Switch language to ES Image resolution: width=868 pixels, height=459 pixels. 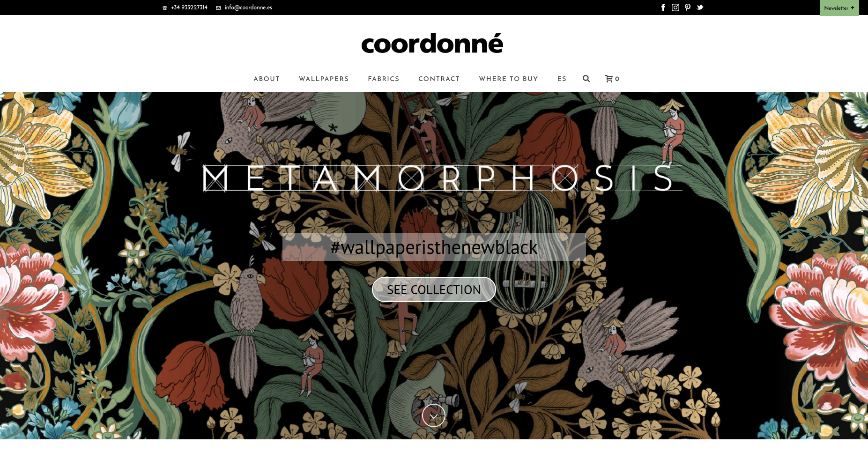pyautogui.click(x=562, y=79)
